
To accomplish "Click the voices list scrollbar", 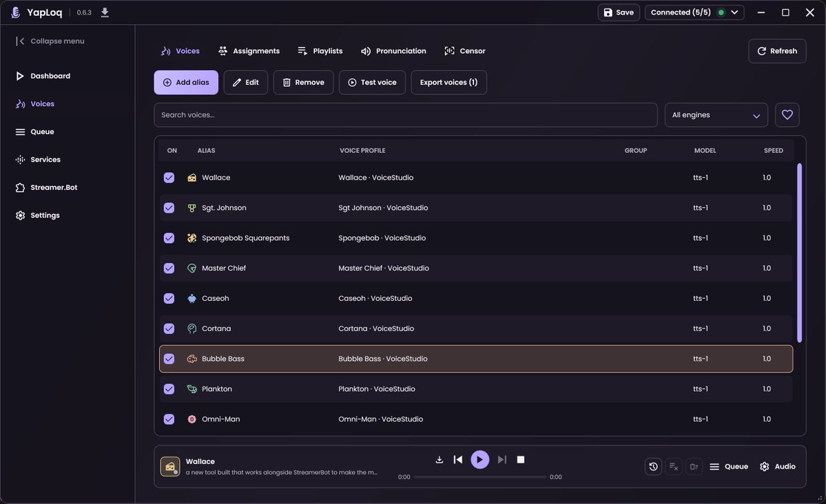I will coord(799,253).
